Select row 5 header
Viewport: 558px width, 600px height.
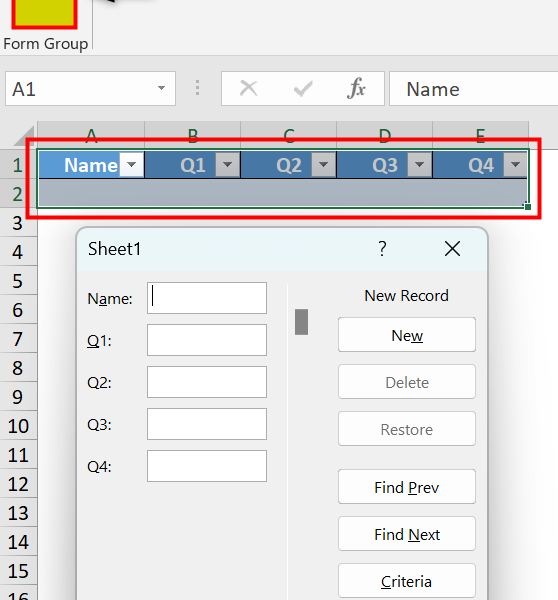tap(18, 281)
